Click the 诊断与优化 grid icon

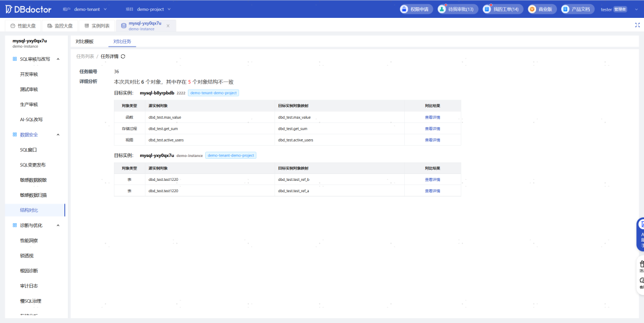point(15,225)
